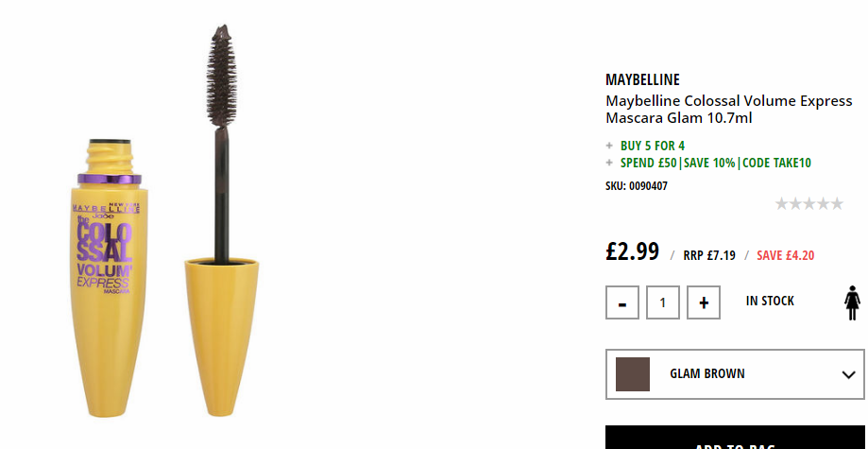Click the middle rating star
This screenshot has height=449, width=868.
click(x=809, y=204)
